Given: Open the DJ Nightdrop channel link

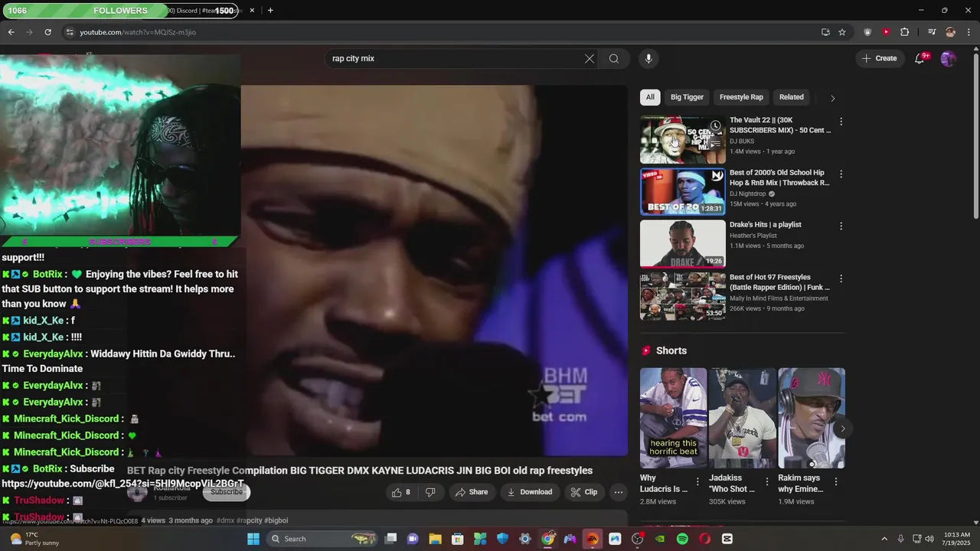Looking at the screenshot, I should coord(747,194).
